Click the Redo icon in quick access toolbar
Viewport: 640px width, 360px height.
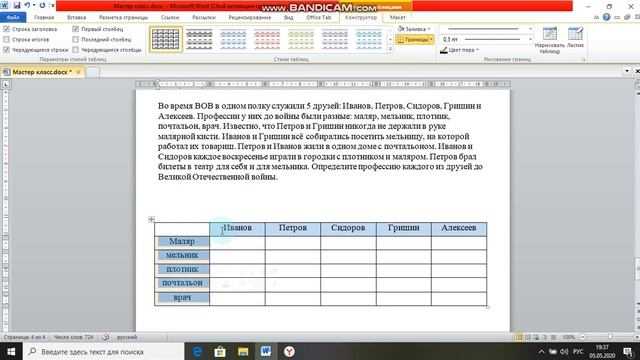tap(42, 5)
